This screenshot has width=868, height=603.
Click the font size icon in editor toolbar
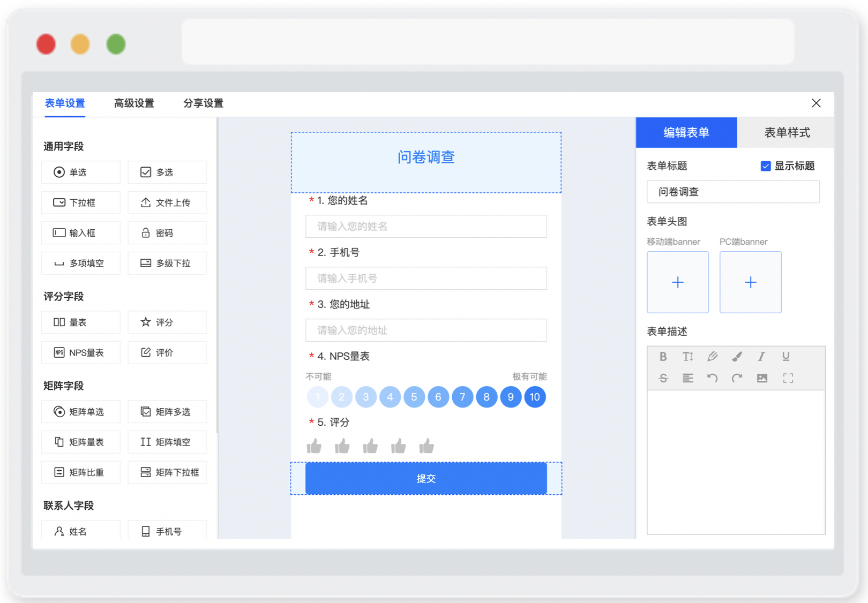coord(688,357)
